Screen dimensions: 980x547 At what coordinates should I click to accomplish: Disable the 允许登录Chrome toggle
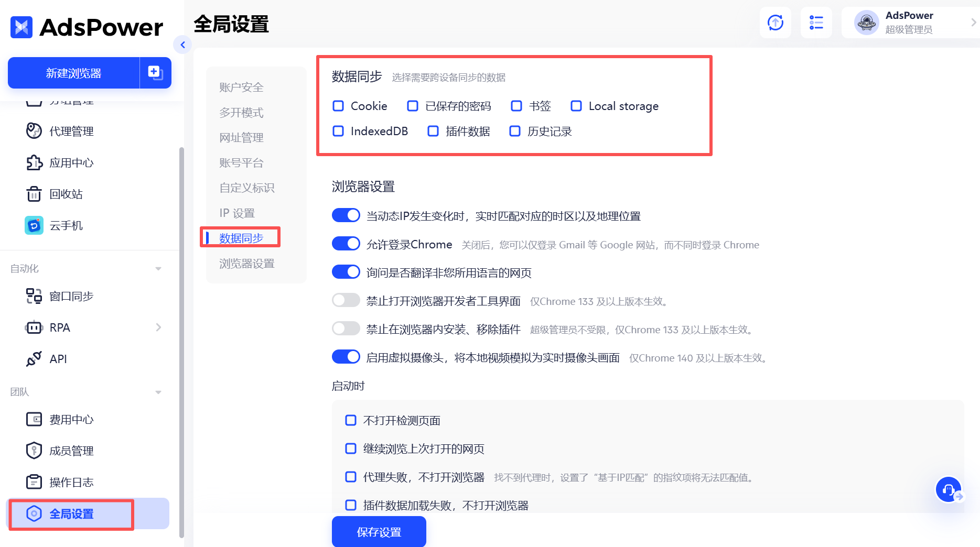(x=346, y=243)
